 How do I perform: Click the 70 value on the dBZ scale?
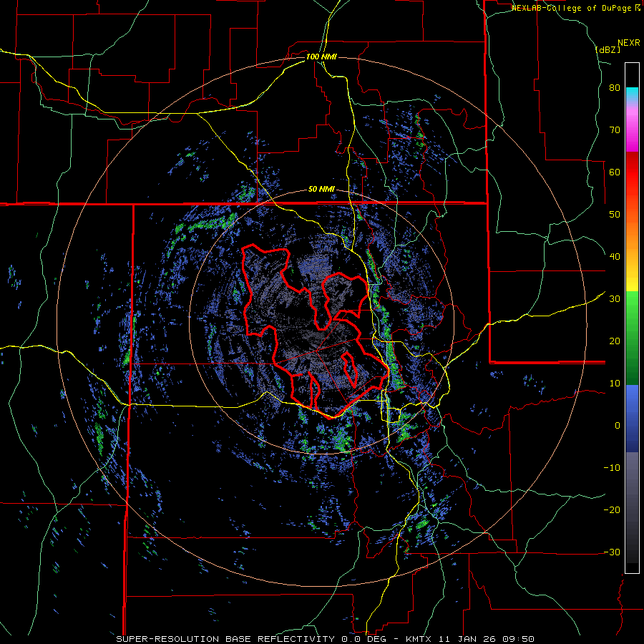click(615, 130)
